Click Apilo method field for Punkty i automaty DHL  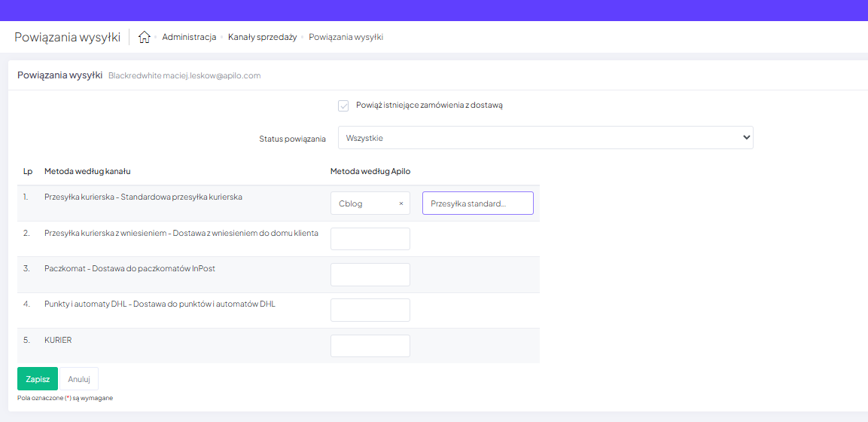point(370,310)
